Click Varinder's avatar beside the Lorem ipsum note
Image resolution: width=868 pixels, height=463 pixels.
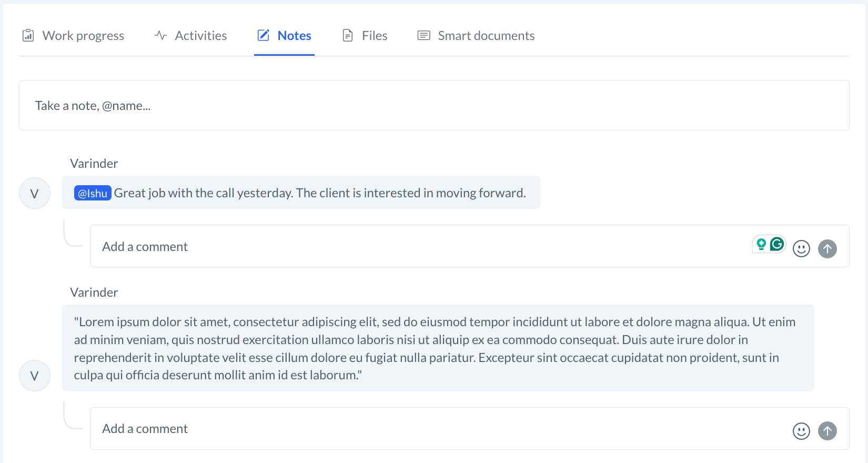(x=35, y=376)
